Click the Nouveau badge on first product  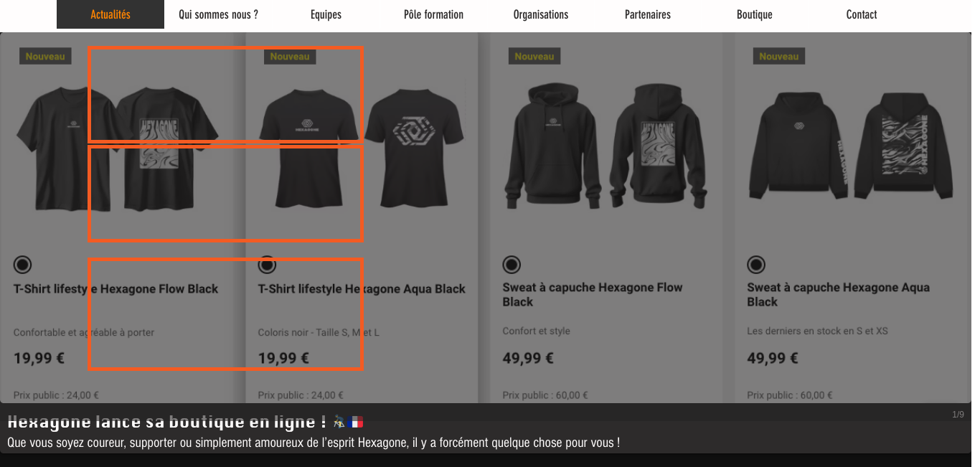[x=45, y=56]
